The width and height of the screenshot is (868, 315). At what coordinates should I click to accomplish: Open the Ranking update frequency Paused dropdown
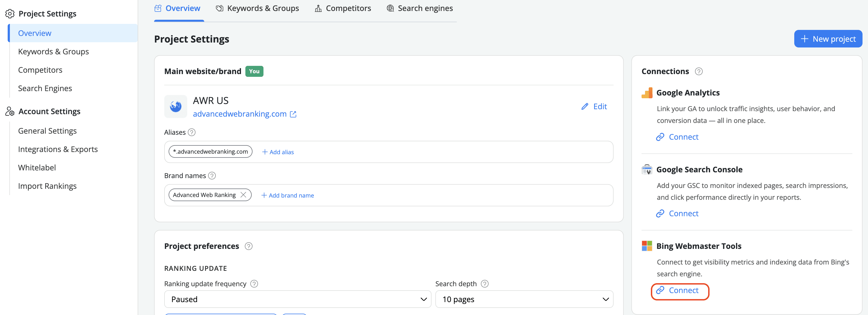pyautogui.click(x=297, y=299)
